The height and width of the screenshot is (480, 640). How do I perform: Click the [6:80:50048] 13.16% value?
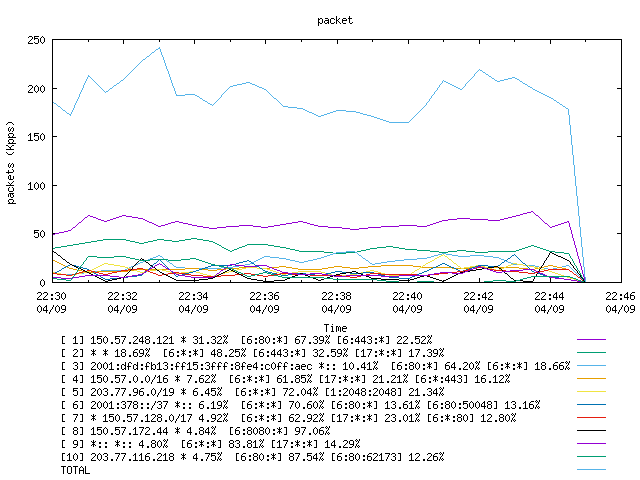click(x=483, y=405)
